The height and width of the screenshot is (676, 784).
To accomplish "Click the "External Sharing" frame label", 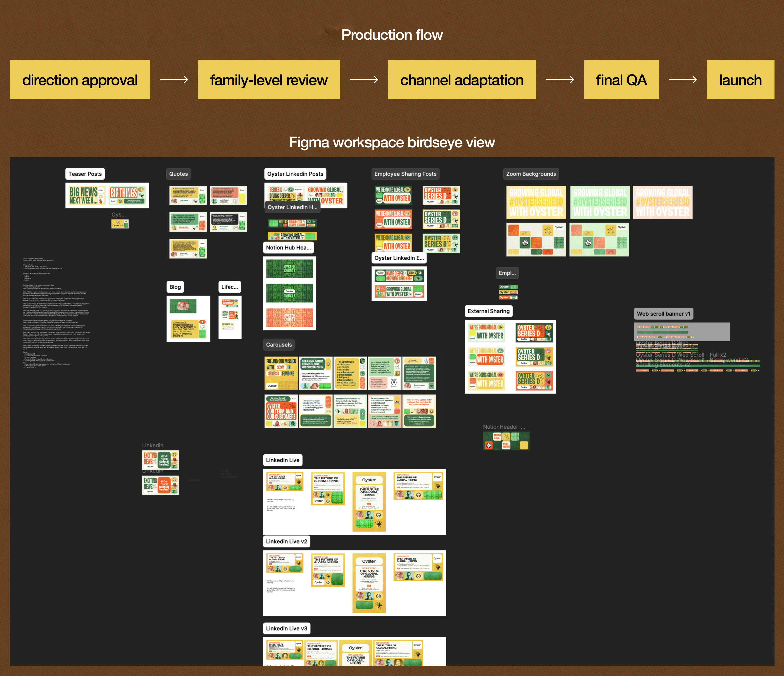I will [x=489, y=311].
